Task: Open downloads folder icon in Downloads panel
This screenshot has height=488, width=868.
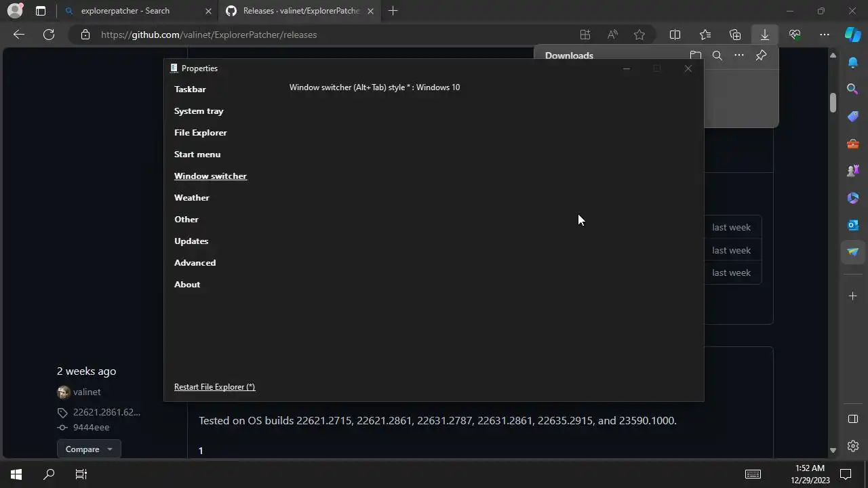Action: tap(695, 56)
